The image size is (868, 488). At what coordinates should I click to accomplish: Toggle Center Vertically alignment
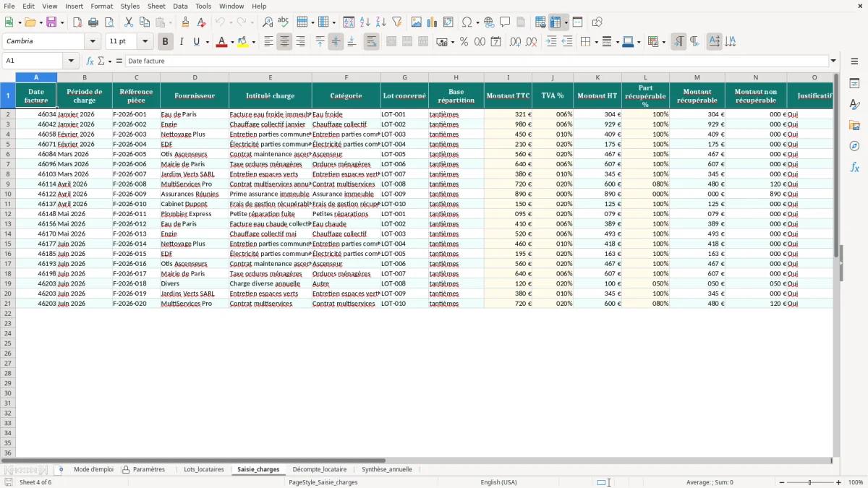click(x=336, y=42)
